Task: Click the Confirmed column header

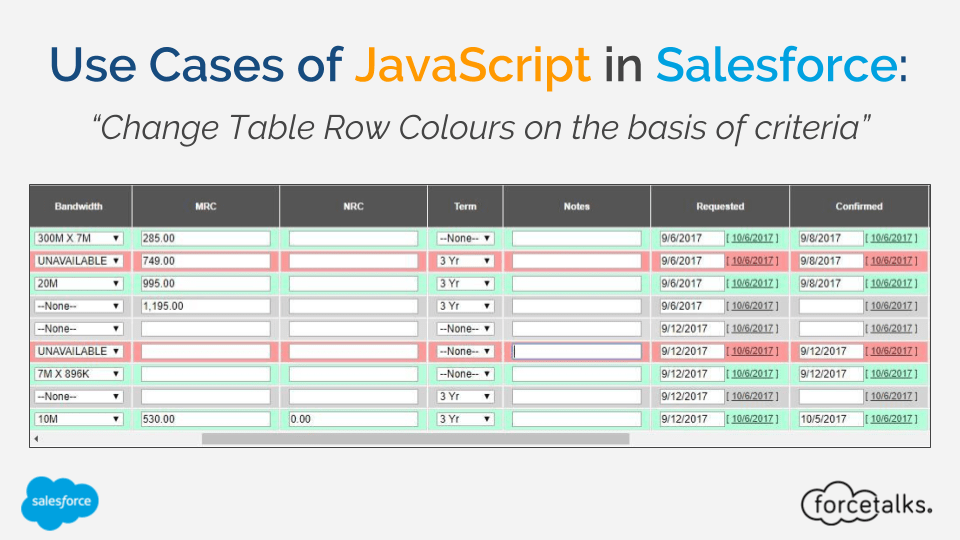Action: pyautogui.click(x=859, y=206)
